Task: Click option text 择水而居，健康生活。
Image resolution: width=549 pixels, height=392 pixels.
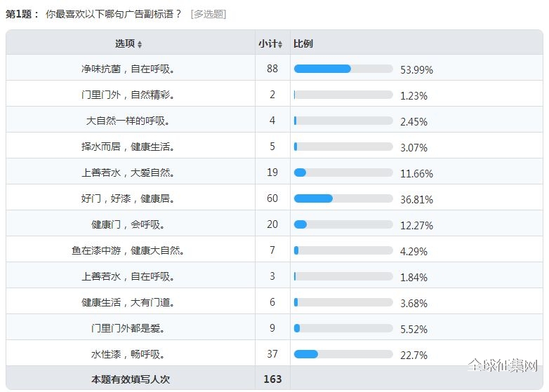Action: coord(128,147)
